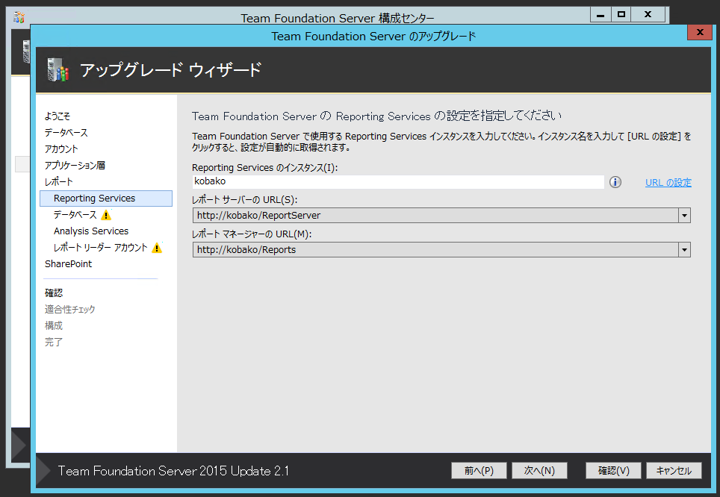The width and height of the screenshot is (720, 497).
Task: Click the 完了 step label
Action: (54, 342)
